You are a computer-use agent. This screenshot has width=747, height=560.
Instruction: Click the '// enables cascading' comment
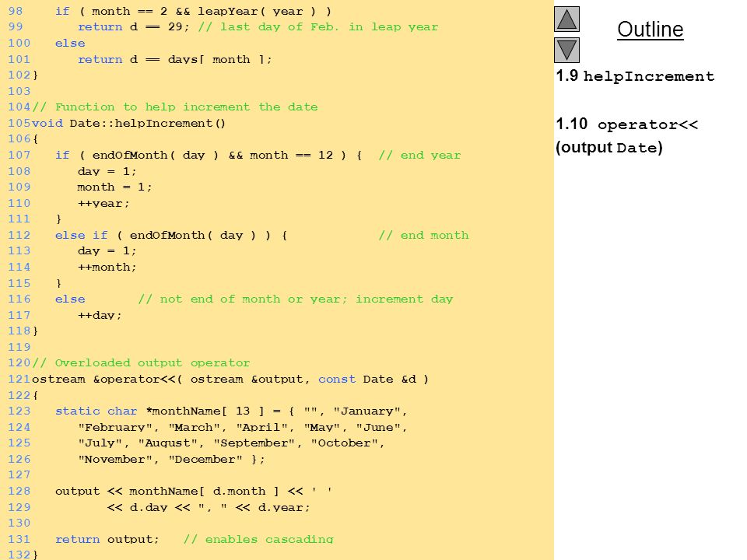(x=258, y=538)
